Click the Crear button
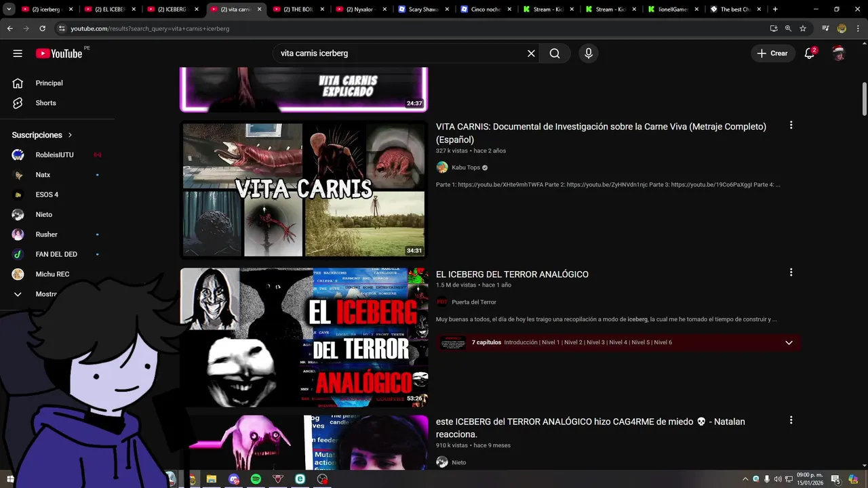Screen dimensions: 868x488 [772, 54]
